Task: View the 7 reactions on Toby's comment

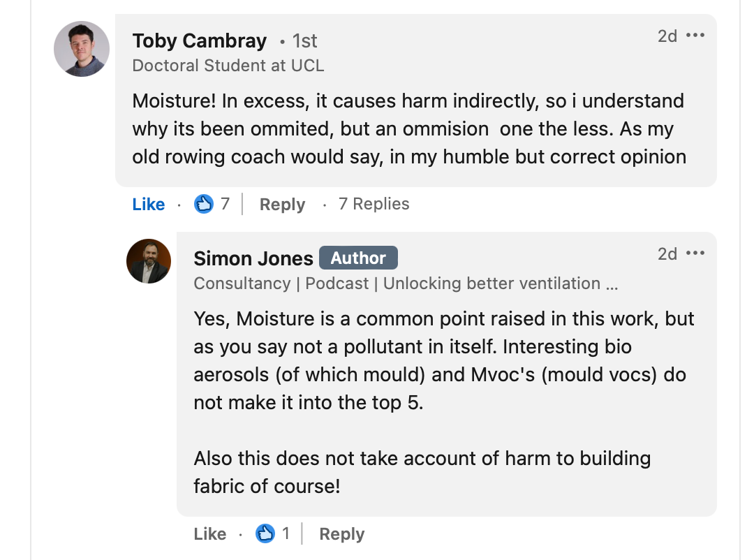Action: (212, 204)
